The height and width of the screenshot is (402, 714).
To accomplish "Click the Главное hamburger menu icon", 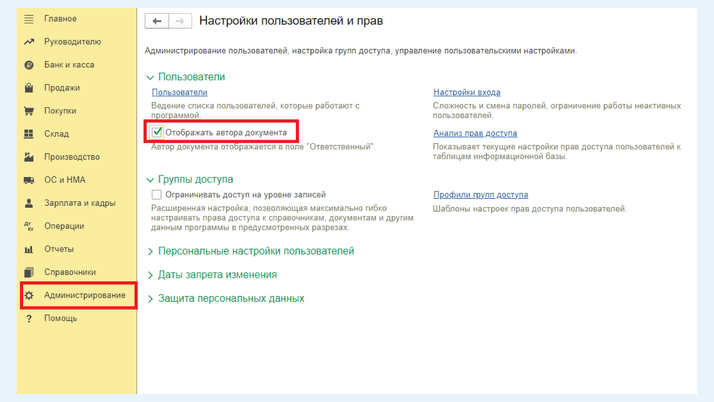I will 29,19.
